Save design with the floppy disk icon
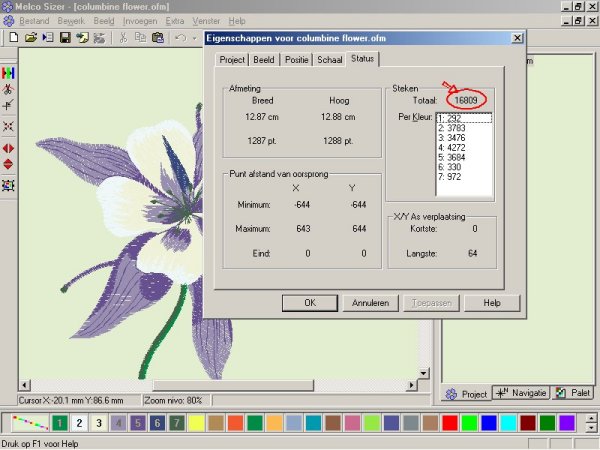This screenshot has height=450, width=600. [65, 38]
